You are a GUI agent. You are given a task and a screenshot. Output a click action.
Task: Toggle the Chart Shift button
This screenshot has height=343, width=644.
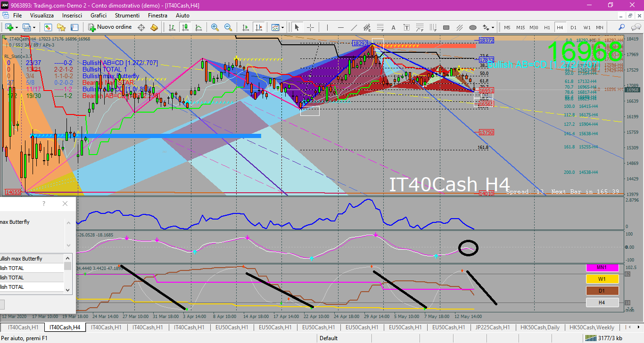point(258,27)
